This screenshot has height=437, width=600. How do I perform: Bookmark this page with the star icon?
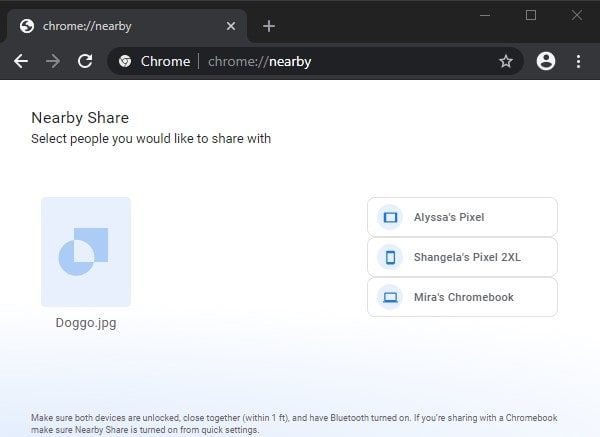(x=506, y=61)
